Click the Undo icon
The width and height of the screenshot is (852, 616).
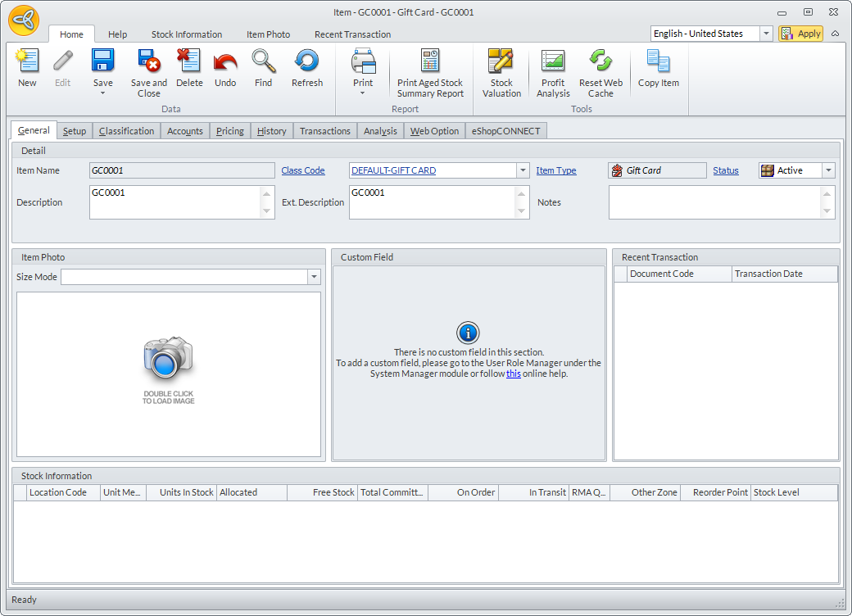click(x=225, y=62)
